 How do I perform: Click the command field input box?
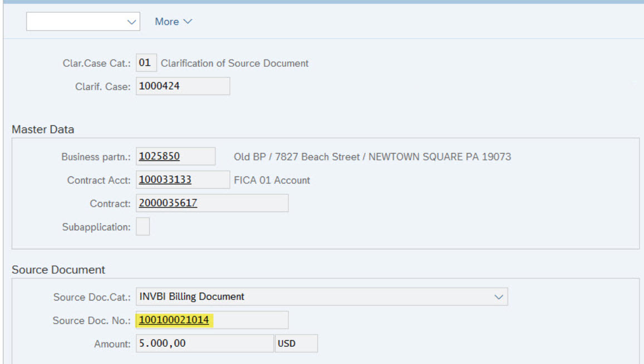(75, 22)
